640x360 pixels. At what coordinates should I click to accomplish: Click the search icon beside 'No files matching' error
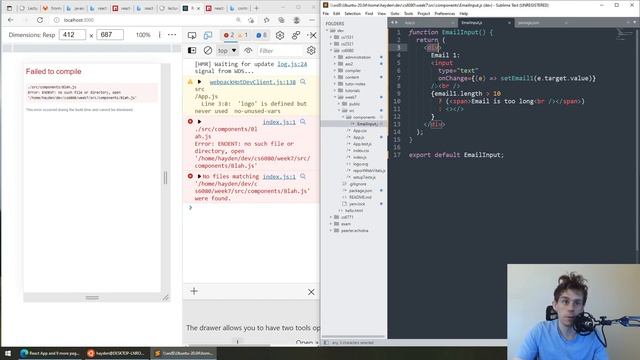pos(303,176)
